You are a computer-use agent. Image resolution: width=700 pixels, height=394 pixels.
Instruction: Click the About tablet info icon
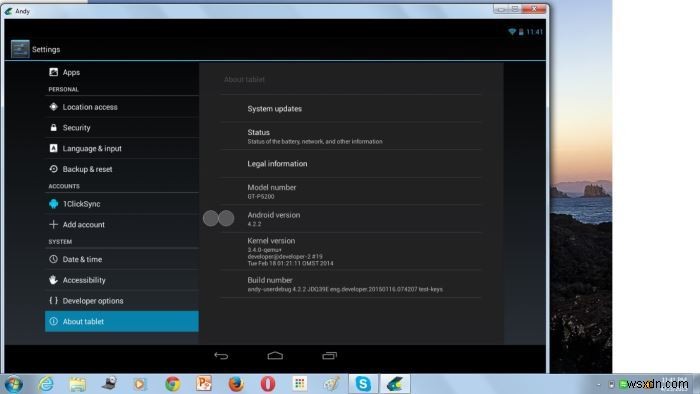(54, 321)
